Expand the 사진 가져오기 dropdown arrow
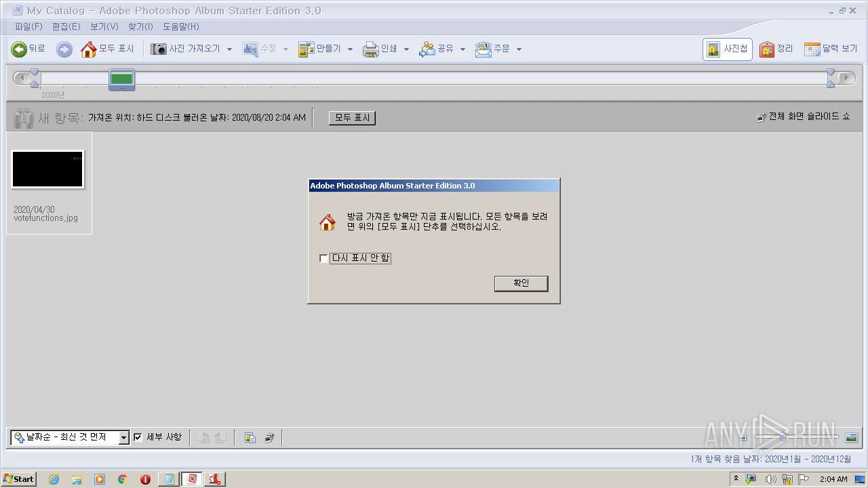 pyautogui.click(x=229, y=49)
